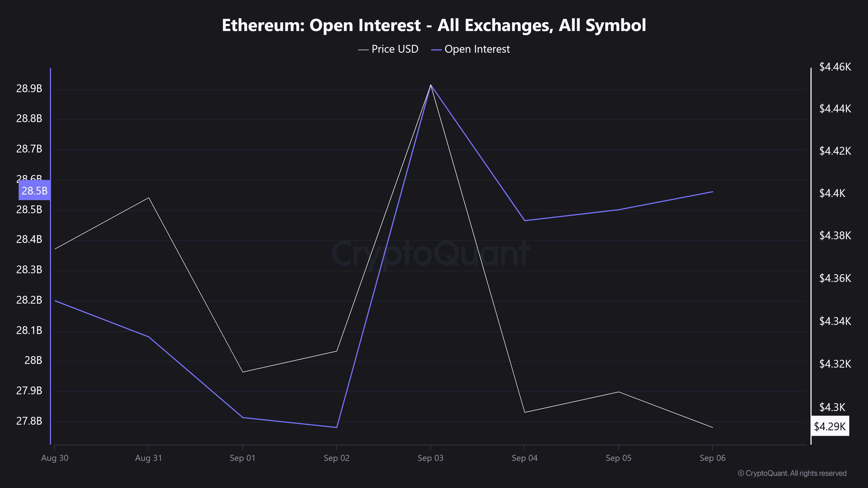Click Open Interest endpoint on Sep 06
The height and width of the screenshot is (488, 868).
click(713, 192)
